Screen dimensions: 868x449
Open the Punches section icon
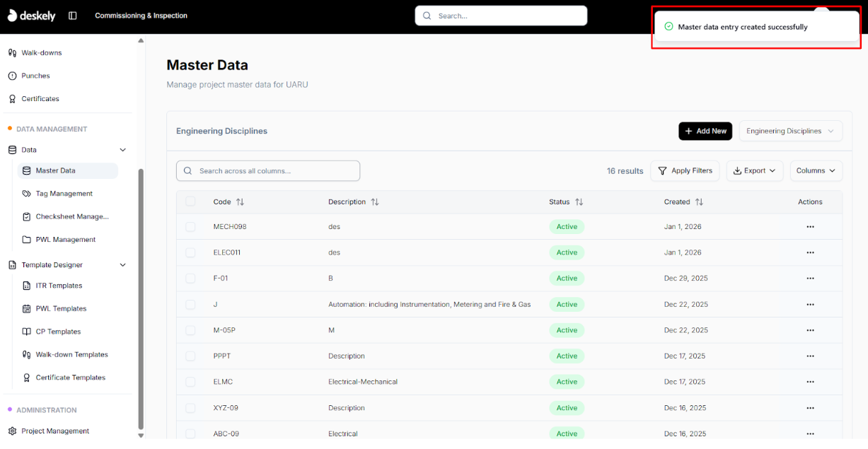tap(12, 76)
